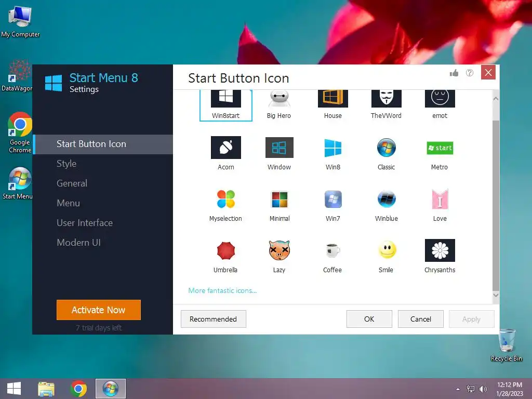Open the volume speaker tray icon
The height and width of the screenshot is (399, 532).
(483, 389)
